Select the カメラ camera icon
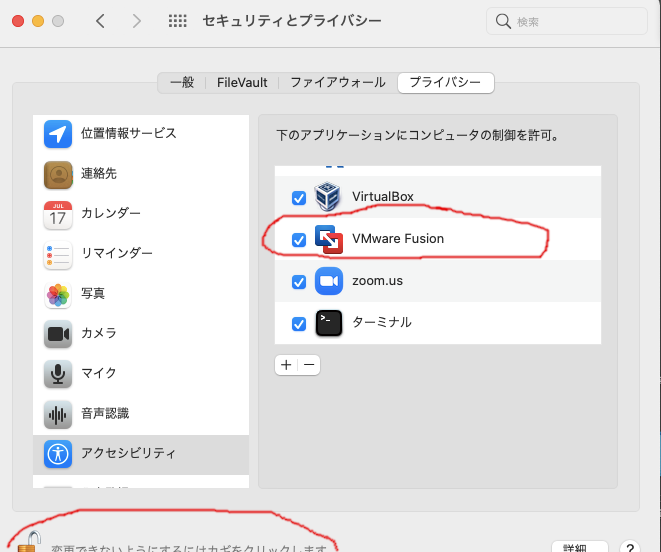 (x=58, y=334)
